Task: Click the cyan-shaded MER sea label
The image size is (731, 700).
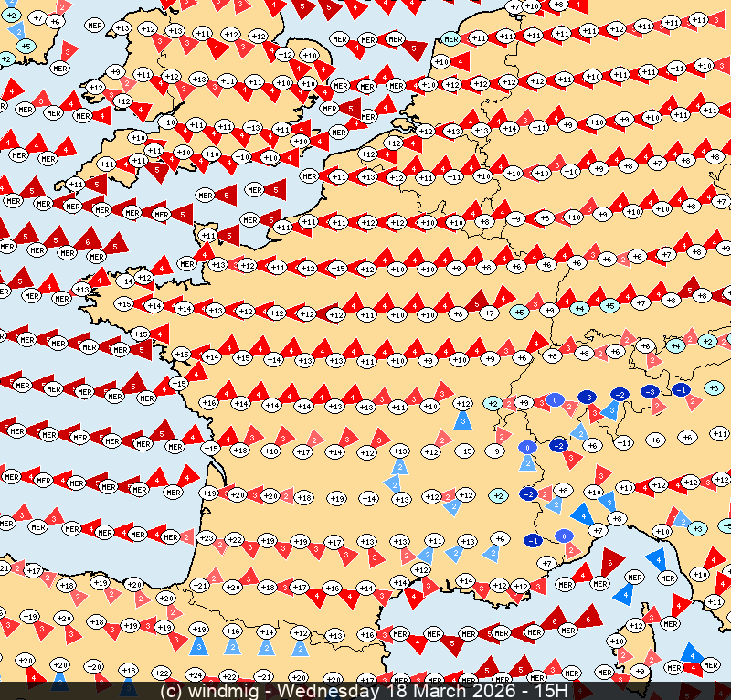Action: point(450,39)
